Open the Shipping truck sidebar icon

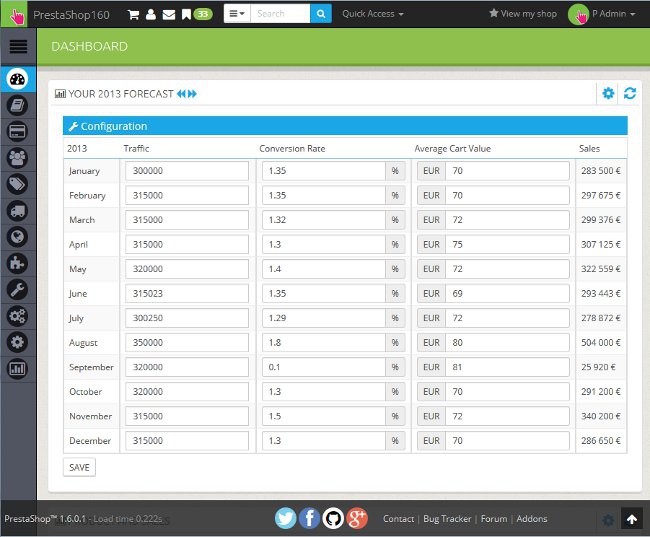point(17,211)
